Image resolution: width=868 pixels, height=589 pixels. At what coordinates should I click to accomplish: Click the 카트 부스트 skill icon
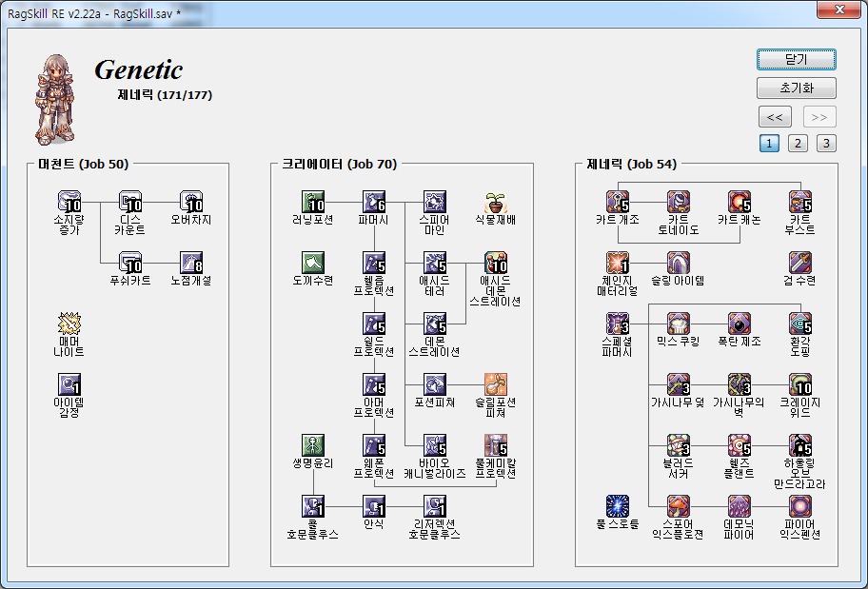(799, 202)
